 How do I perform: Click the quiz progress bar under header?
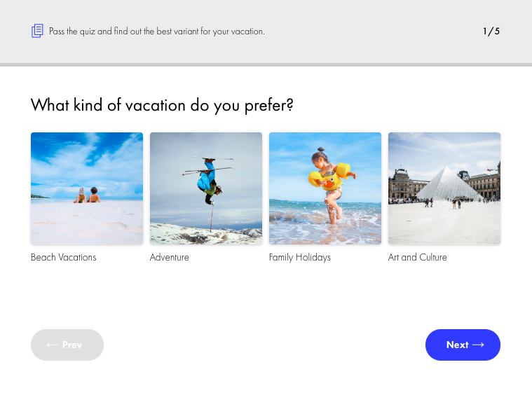click(266, 64)
